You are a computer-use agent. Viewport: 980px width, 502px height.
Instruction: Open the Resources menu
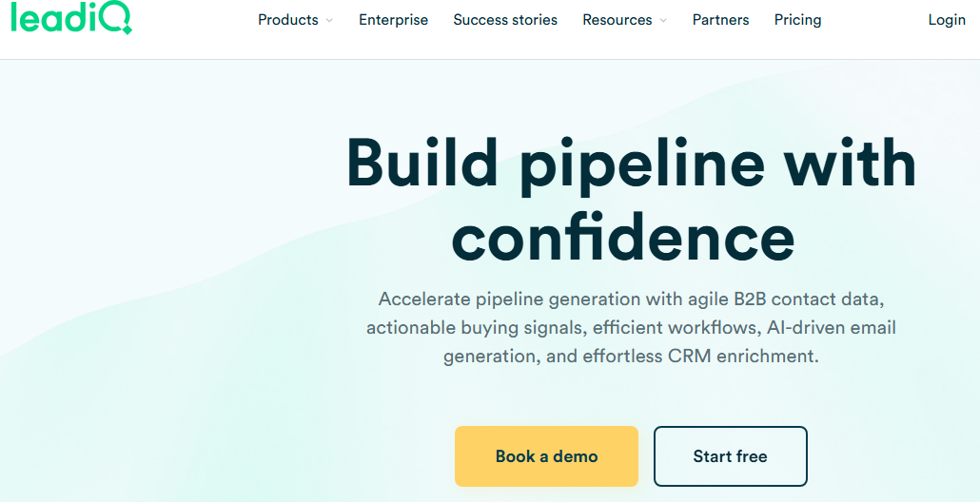click(624, 20)
